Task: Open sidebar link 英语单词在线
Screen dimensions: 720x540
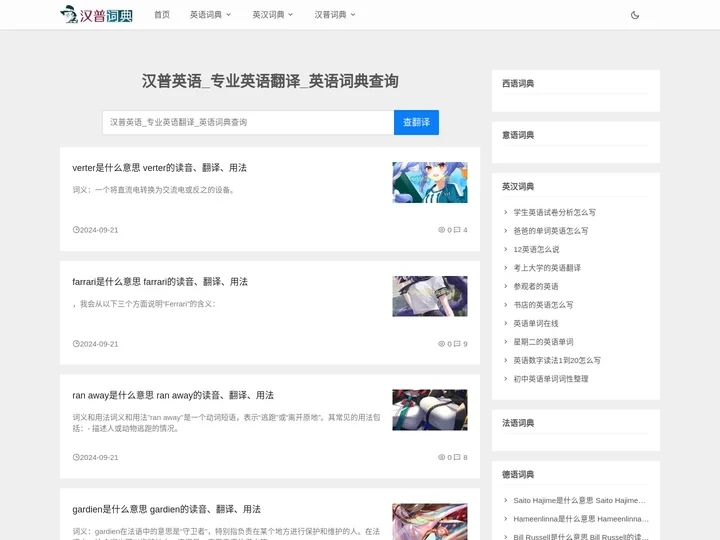Action: [536, 323]
